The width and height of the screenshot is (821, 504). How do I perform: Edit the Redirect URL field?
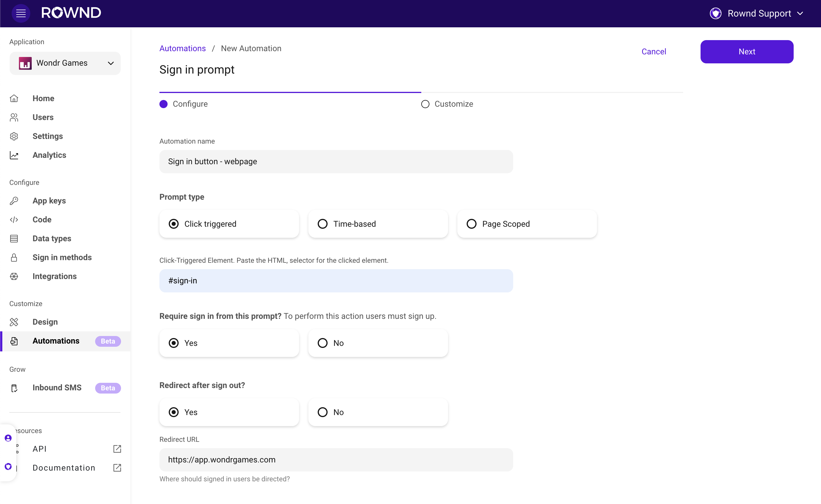(x=336, y=460)
